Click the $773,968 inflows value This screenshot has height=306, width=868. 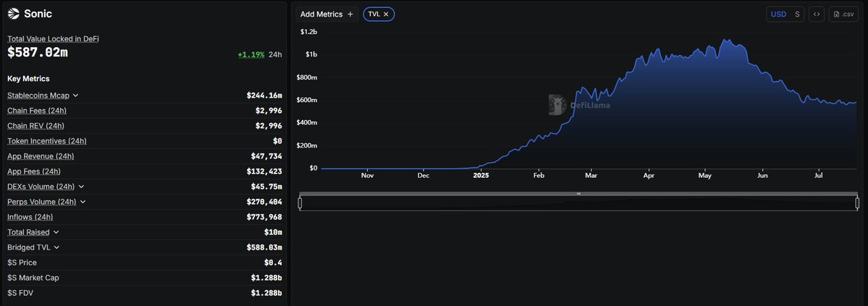(x=264, y=217)
